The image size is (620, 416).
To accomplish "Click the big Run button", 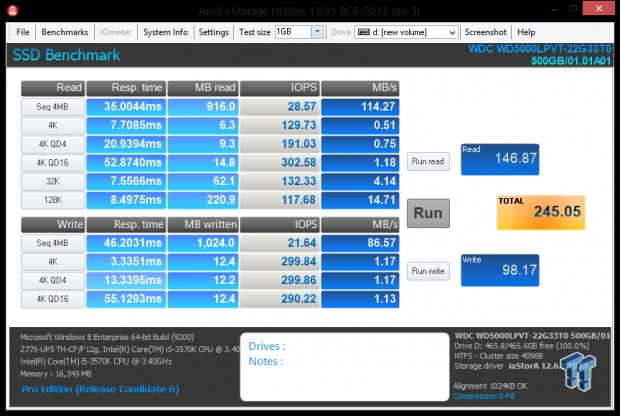I will 428,213.
